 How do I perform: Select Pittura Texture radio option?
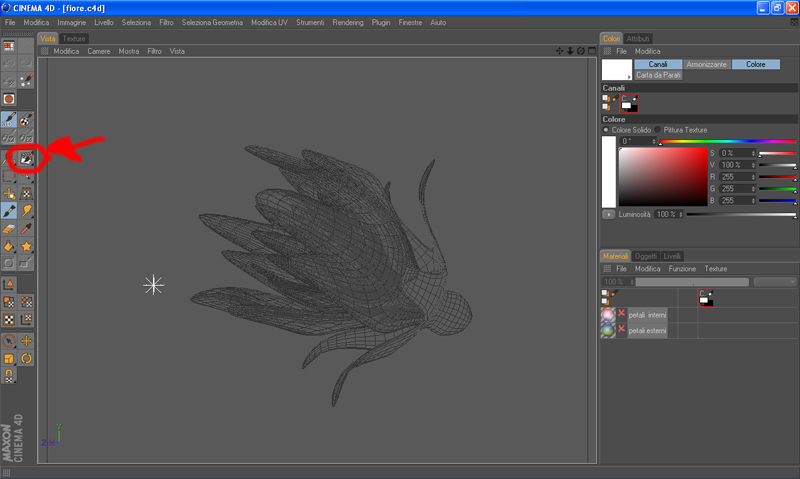pos(658,130)
